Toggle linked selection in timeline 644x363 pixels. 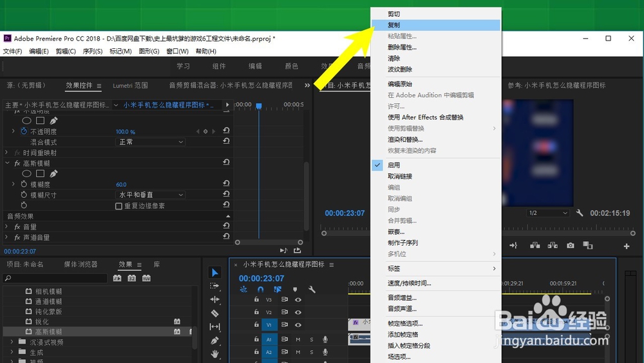pos(278,289)
